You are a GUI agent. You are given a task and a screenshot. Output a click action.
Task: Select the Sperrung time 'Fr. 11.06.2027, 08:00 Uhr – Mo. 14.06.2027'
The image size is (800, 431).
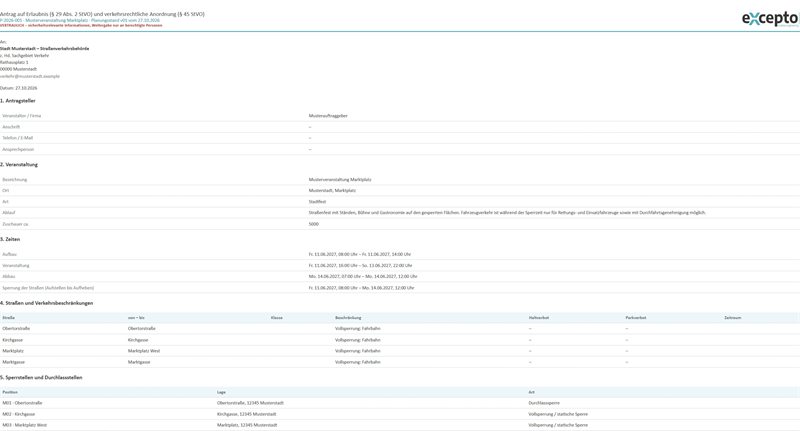(362, 288)
